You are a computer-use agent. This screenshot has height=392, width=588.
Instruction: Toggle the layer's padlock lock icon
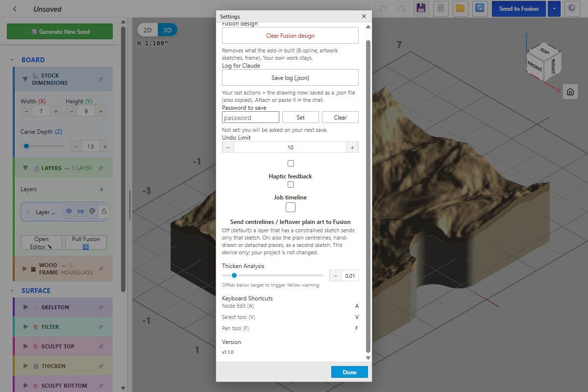pos(103,212)
